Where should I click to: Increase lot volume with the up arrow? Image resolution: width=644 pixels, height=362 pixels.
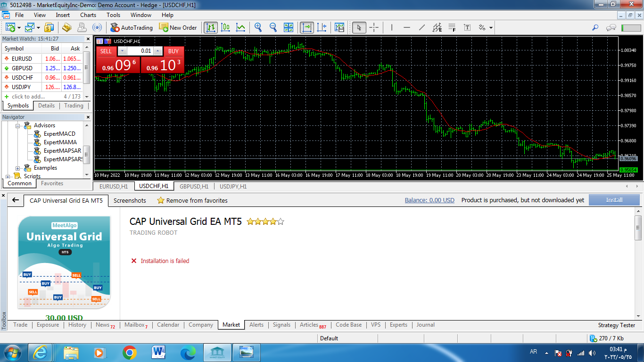pos(158,51)
